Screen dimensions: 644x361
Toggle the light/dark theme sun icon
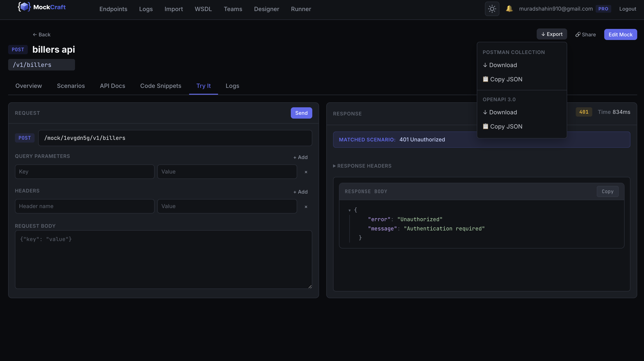pyautogui.click(x=492, y=9)
